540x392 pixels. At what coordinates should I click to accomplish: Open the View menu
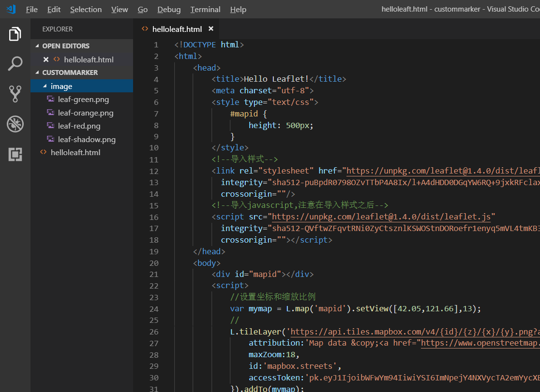(x=120, y=9)
